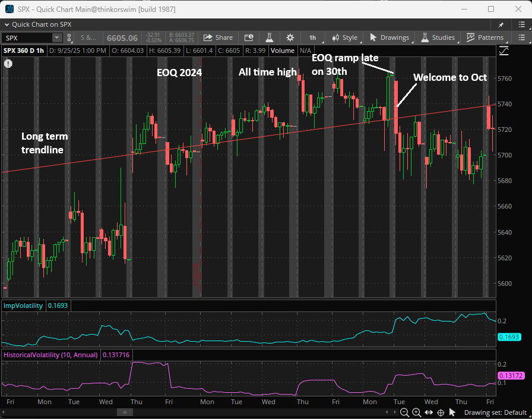The height and width of the screenshot is (419, 532).
Task: Click the flask icon next to Share
Action: coord(270,37)
